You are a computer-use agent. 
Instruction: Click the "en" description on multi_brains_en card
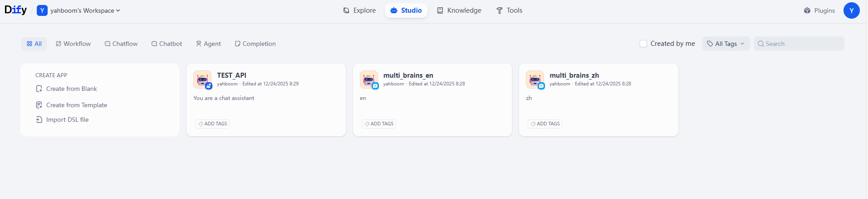point(363,98)
